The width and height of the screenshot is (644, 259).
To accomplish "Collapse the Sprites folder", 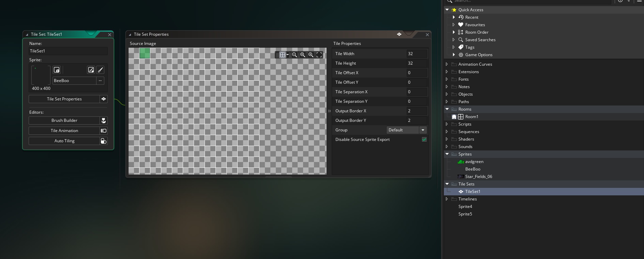I will (447, 154).
